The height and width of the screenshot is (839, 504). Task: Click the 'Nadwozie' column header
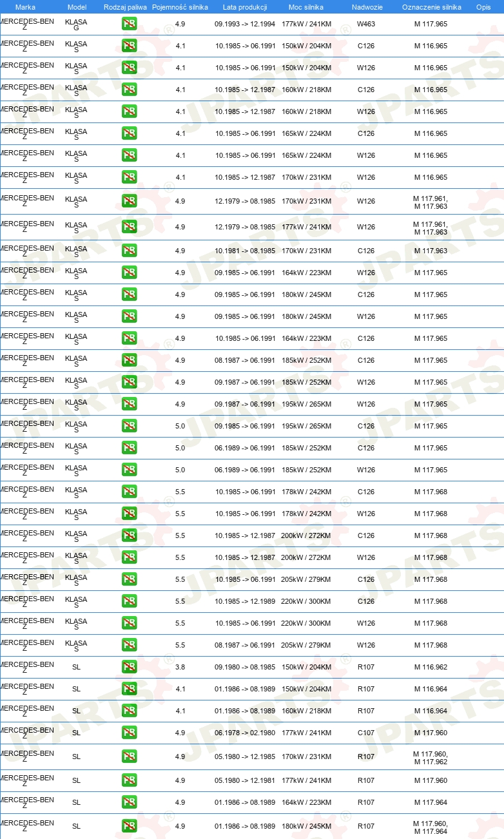(366, 7)
